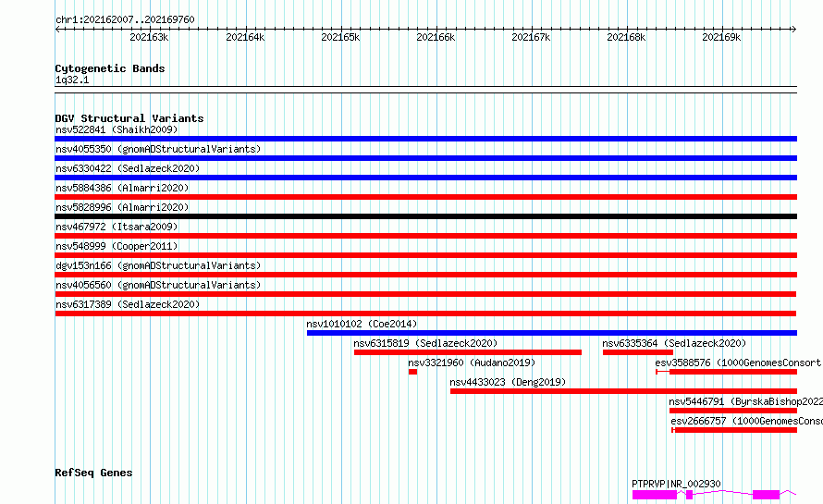
Task: Open the nsv548999 (Cooper2011) label
Action: click(117, 246)
